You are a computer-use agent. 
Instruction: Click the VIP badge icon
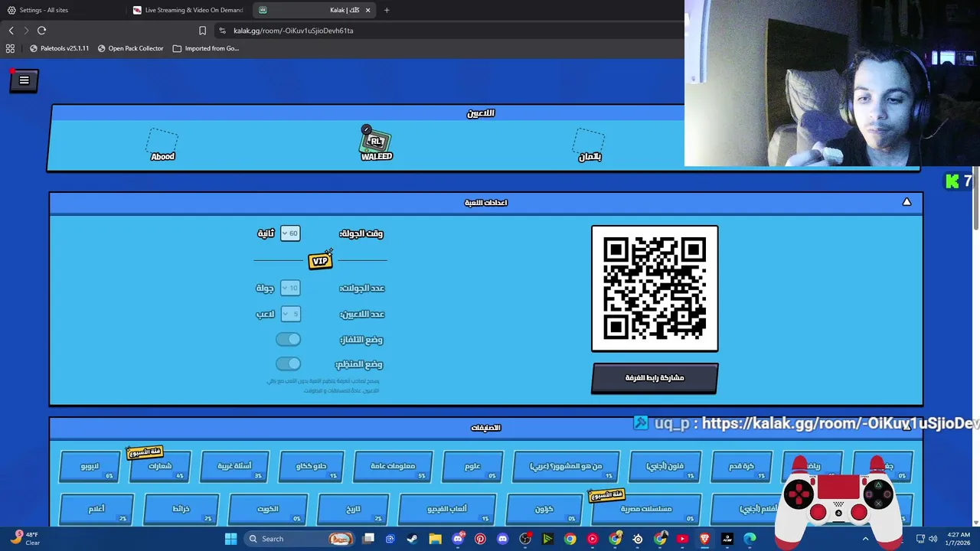(x=320, y=261)
